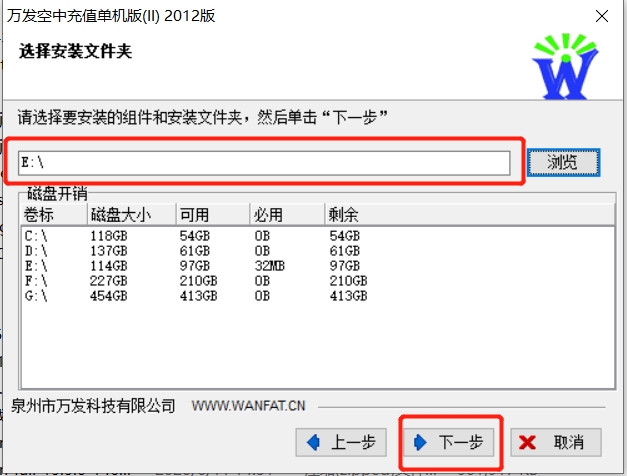Click blue right arrow icon on 下一步
Screen dimensions: 627x476
point(420,442)
